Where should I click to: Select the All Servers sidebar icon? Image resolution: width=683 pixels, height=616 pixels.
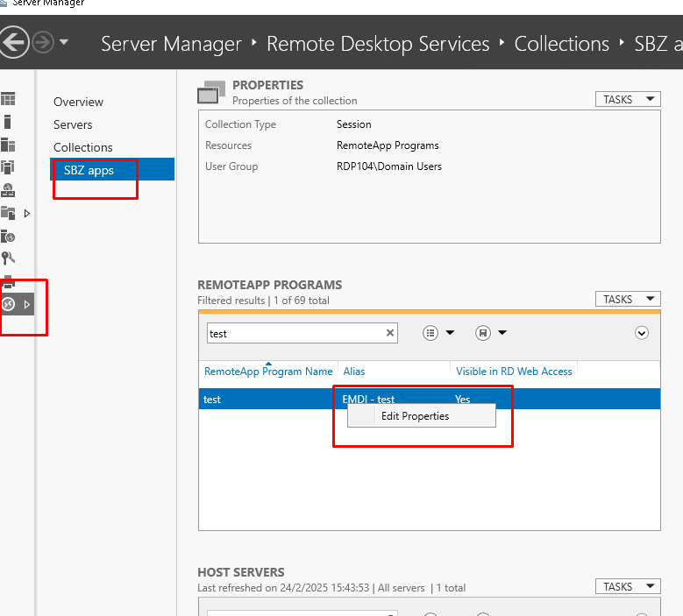coord(8,145)
